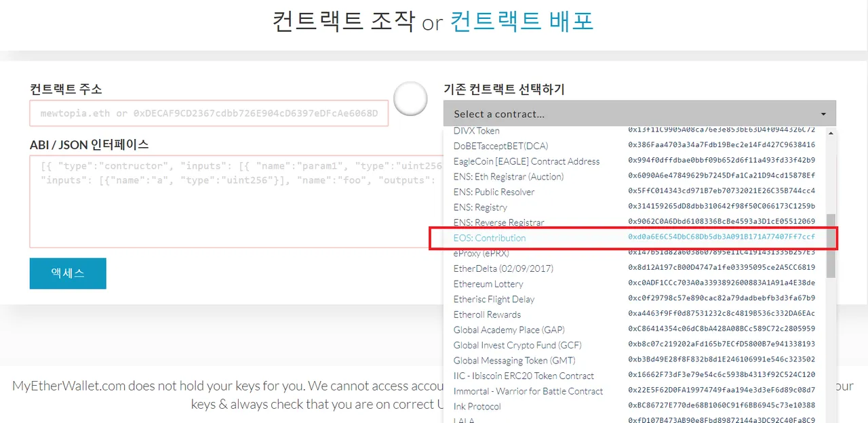Open the 'Select a contract...' dropdown
Screen dimensions: 868x423
[639, 113]
